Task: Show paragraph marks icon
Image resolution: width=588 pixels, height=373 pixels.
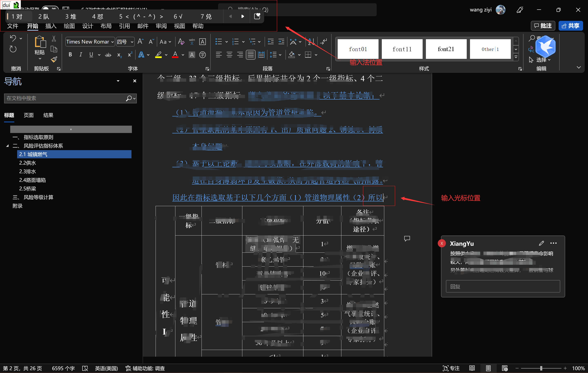Action: pyautogui.click(x=324, y=41)
